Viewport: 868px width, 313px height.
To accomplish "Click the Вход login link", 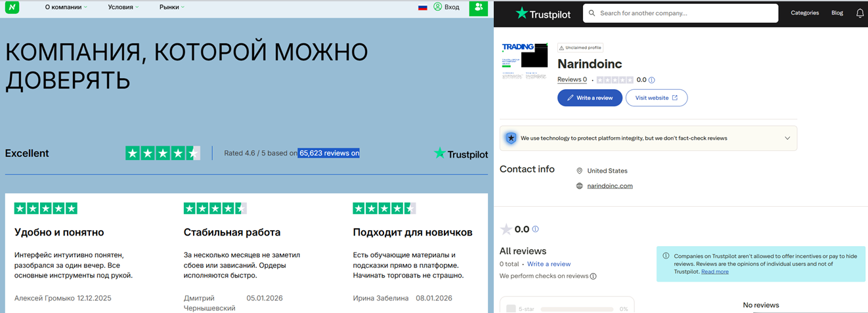I will pyautogui.click(x=452, y=7).
